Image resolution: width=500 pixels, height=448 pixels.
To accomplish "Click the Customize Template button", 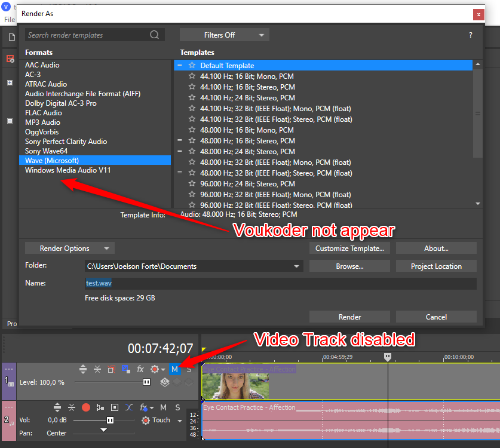I will [x=349, y=248].
